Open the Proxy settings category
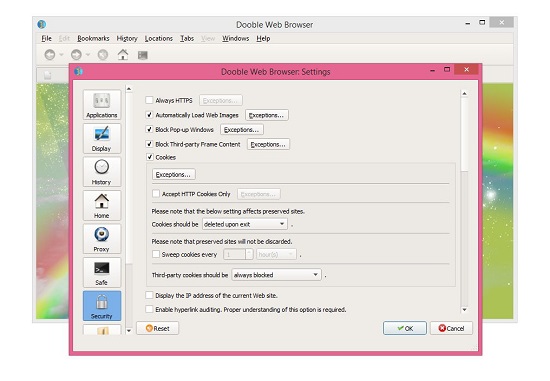 [x=102, y=239]
